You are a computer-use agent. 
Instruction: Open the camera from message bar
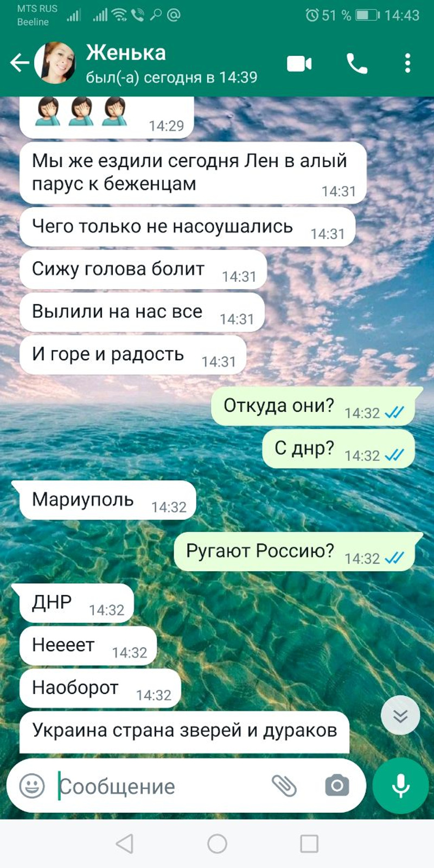point(337,785)
